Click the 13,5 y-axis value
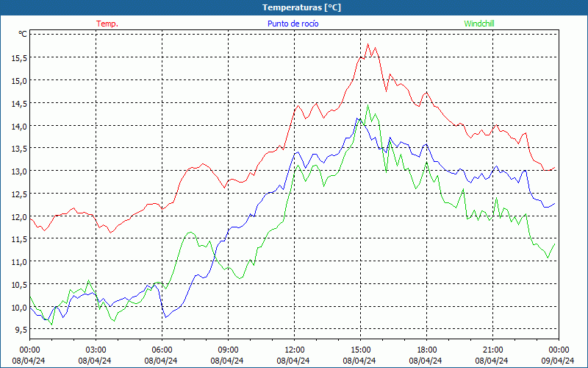Image resolution: width=588 pixels, height=368 pixels. [x=19, y=149]
